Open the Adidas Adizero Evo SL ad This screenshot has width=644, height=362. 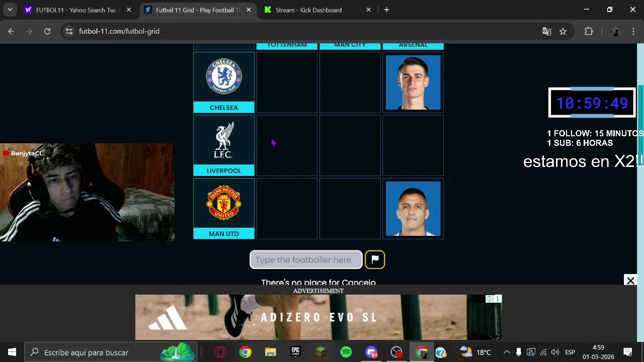318,317
